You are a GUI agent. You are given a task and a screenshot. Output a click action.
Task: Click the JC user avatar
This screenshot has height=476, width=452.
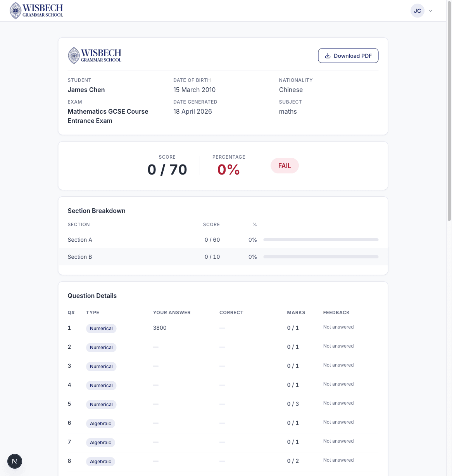pyautogui.click(x=417, y=11)
